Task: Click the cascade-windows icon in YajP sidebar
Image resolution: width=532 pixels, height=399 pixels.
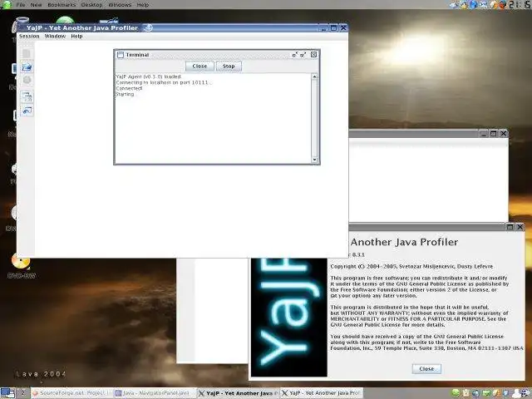Action: 27,97
